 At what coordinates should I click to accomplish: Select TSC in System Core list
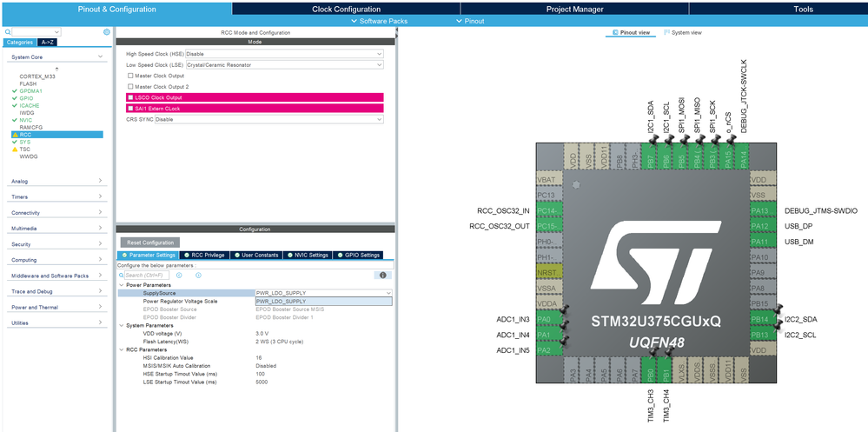(25, 149)
